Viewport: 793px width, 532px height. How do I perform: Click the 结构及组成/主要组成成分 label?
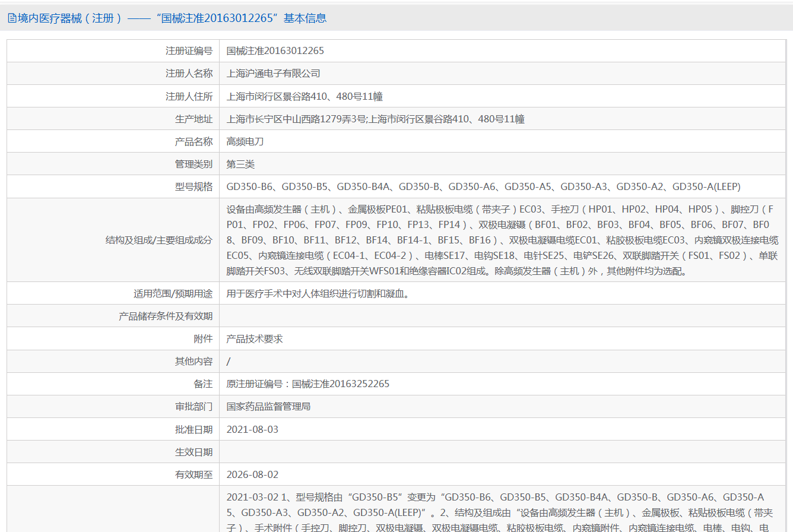tap(158, 240)
